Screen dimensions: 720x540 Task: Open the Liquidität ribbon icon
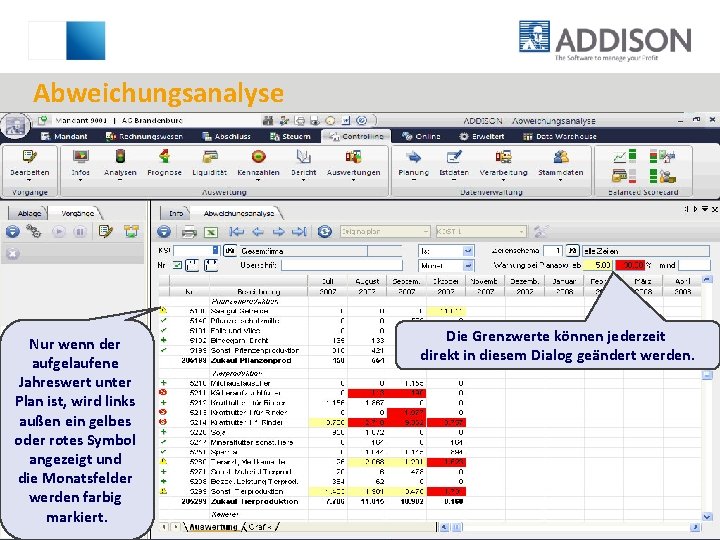pos(210,157)
